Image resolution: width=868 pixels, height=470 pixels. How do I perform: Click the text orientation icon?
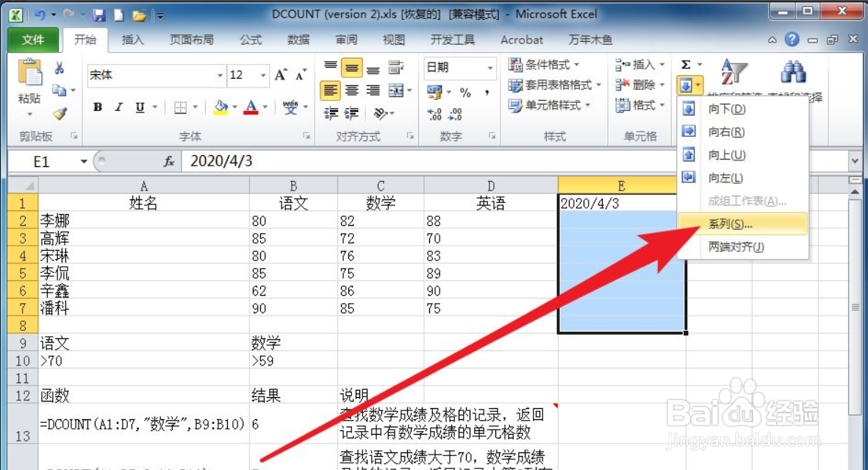(380, 113)
